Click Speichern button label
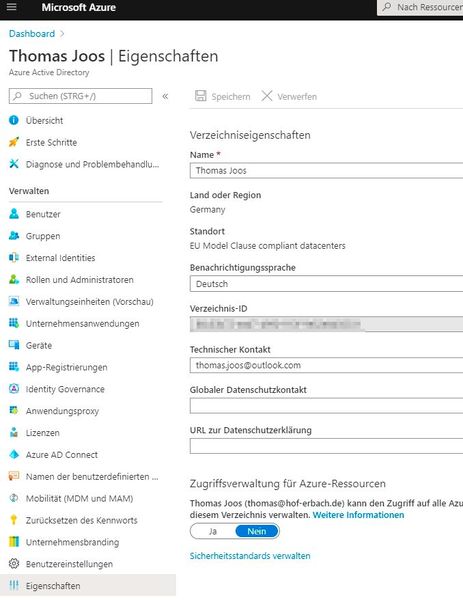463x600 pixels. point(231,97)
